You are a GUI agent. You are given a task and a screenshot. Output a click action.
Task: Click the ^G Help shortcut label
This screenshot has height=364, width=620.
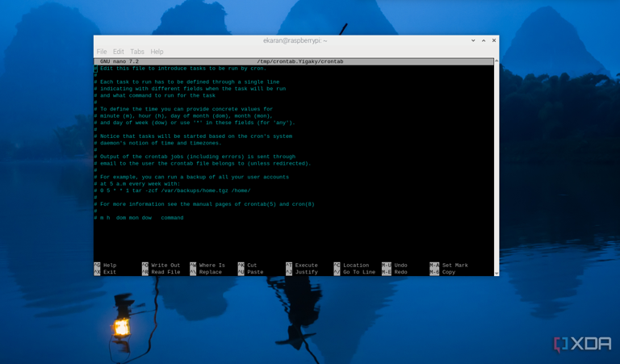click(x=105, y=266)
